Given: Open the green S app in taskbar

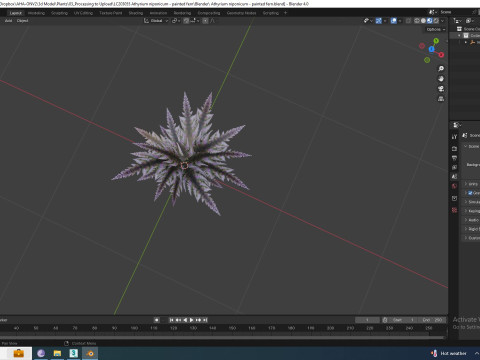Looking at the screenshot, I should click(74, 353).
